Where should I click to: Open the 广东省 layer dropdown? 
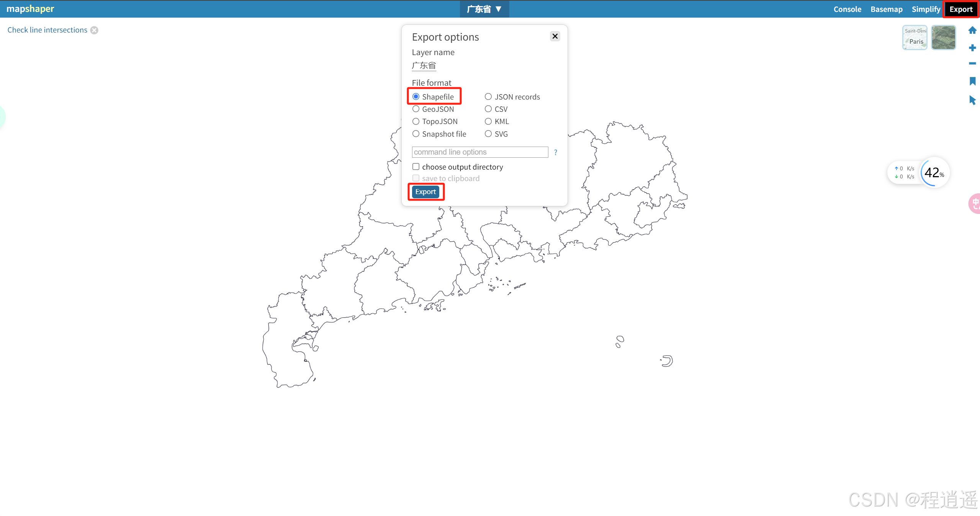(x=484, y=9)
